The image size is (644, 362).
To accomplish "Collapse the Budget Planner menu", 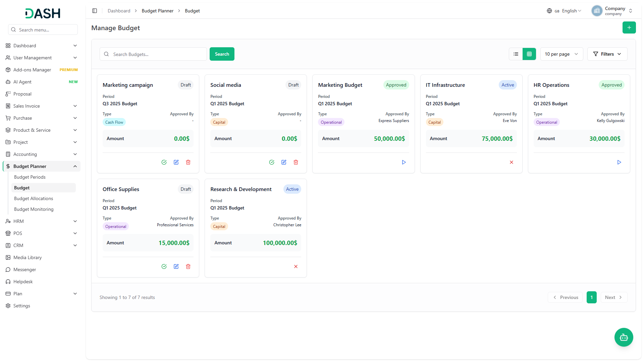I will click(42, 166).
